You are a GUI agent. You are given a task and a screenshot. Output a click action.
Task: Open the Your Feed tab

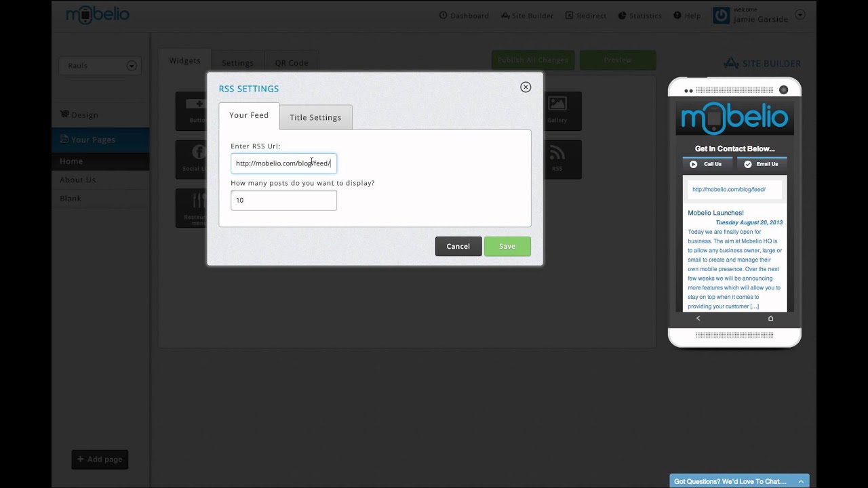249,116
